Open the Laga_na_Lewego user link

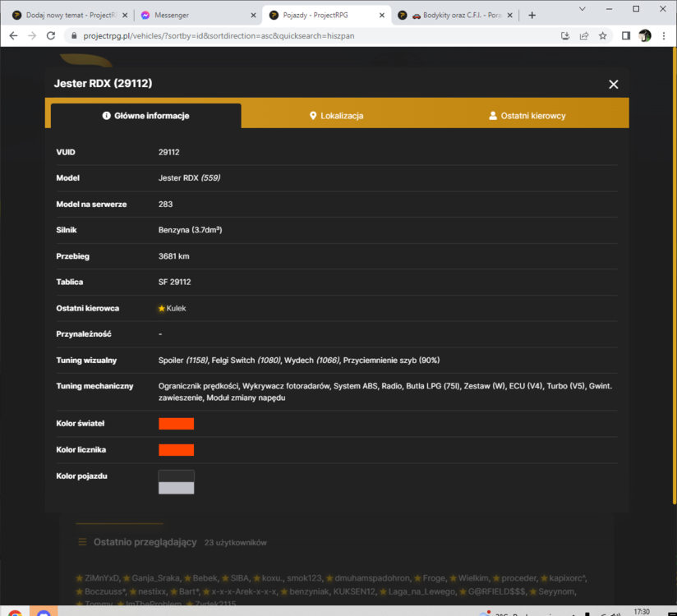point(421,591)
